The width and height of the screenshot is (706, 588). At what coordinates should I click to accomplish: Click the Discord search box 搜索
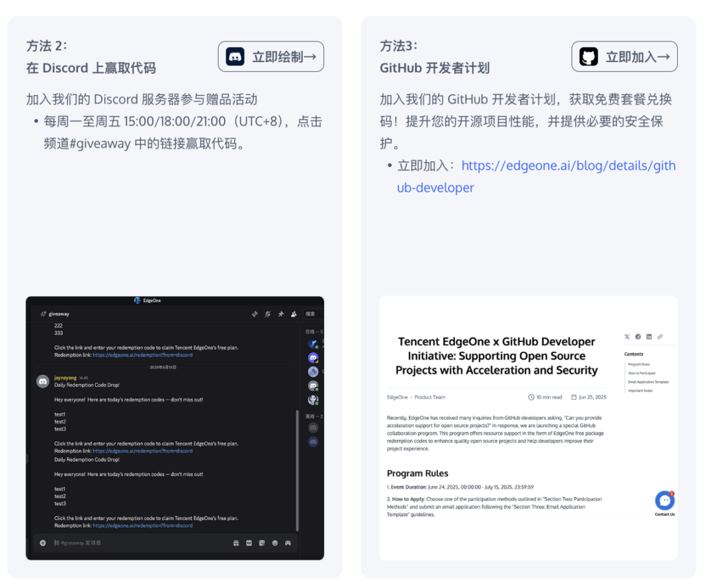point(314,314)
